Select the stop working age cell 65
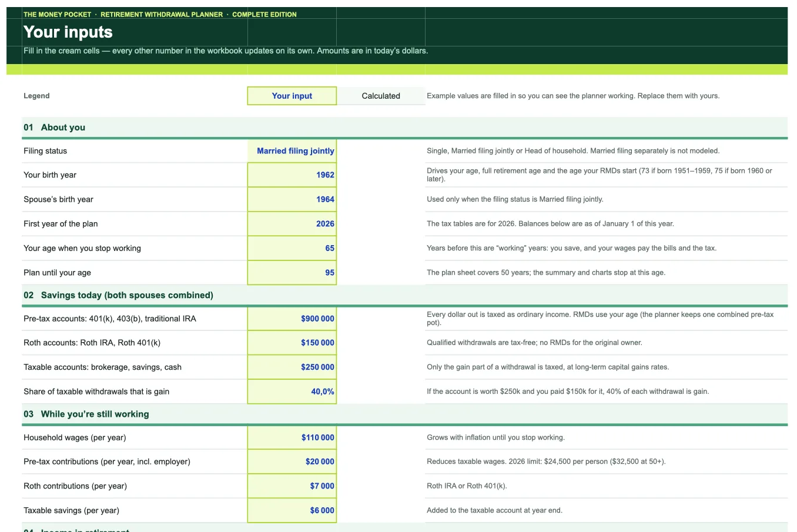797x532 pixels. pos(292,248)
